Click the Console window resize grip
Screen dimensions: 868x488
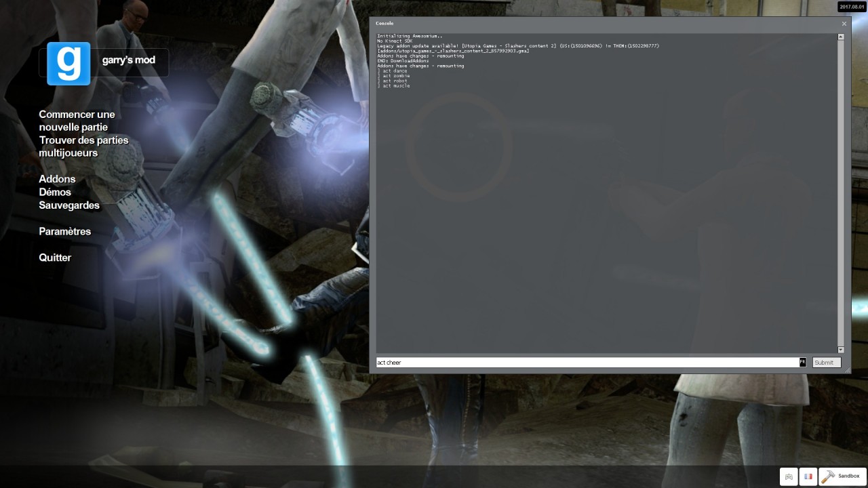[848, 370]
